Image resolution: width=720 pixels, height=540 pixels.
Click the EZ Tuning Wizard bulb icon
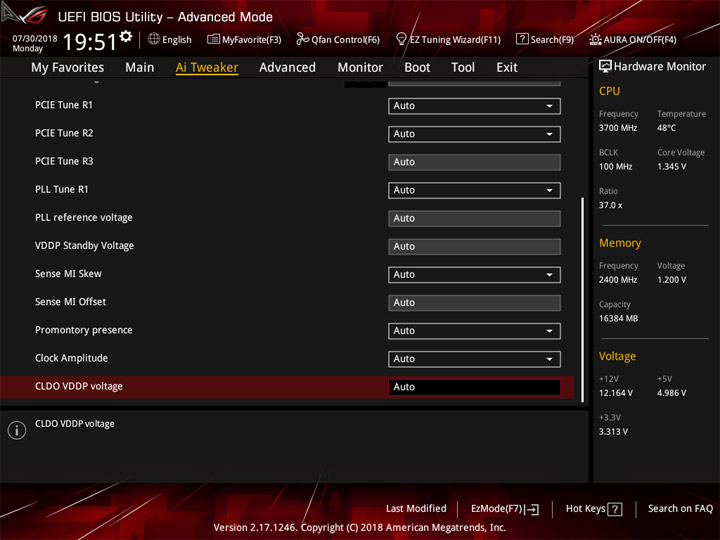401,39
